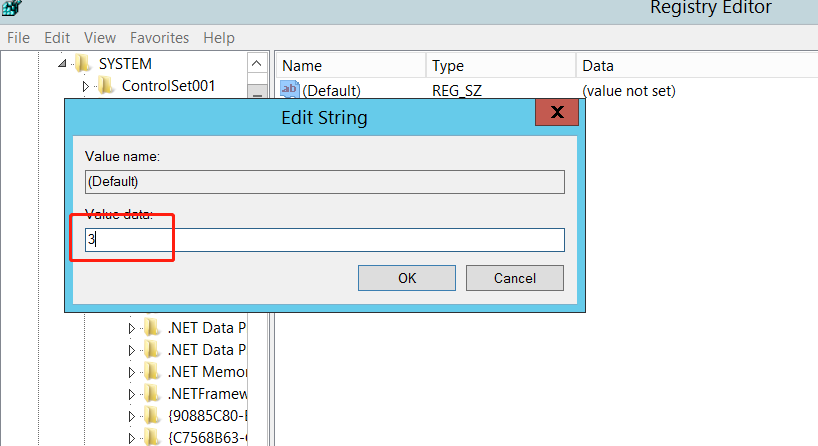Click OK in Edit String dialog
818x446 pixels.
point(407,278)
